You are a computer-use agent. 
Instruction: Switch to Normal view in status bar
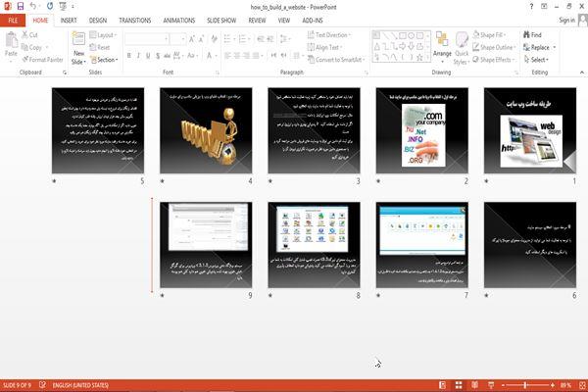tap(443, 385)
